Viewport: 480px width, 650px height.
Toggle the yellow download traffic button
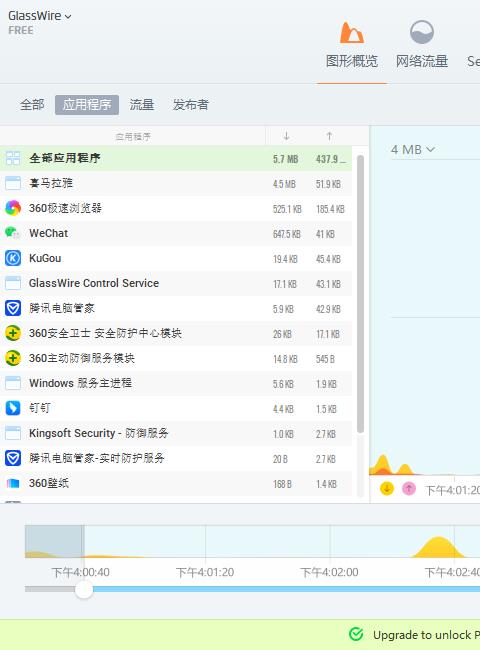pyautogui.click(x=386, y=488)
